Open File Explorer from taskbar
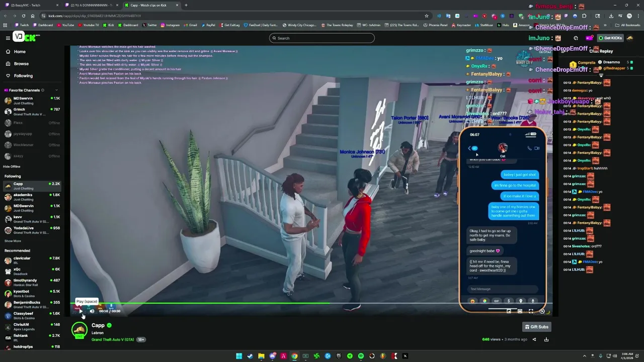The width and height of the screenshot is (644, 362). 261,356
